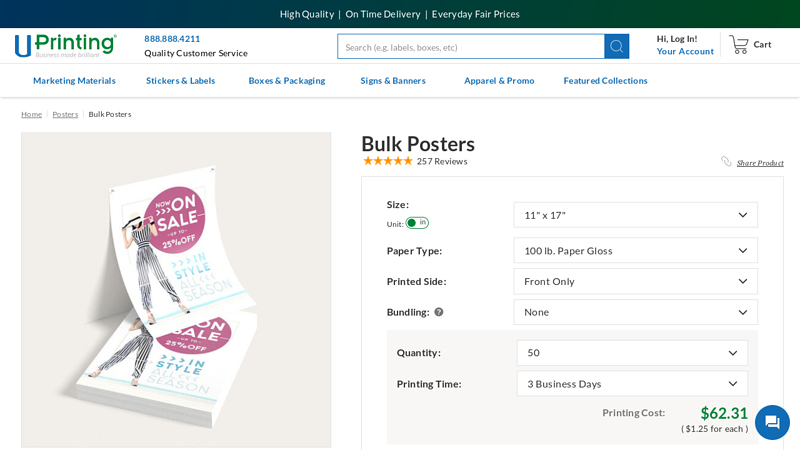Open the shopping cart icon
The image size is (800, 450).
click(x=738, y=44)
